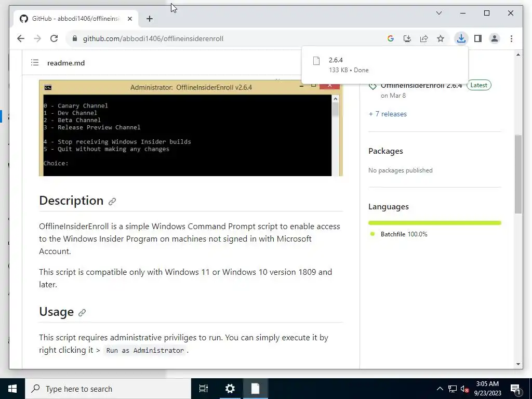The image size is (532, 399).
Task: Open Task View on the taskbar
Action: [x=204, y=389]
